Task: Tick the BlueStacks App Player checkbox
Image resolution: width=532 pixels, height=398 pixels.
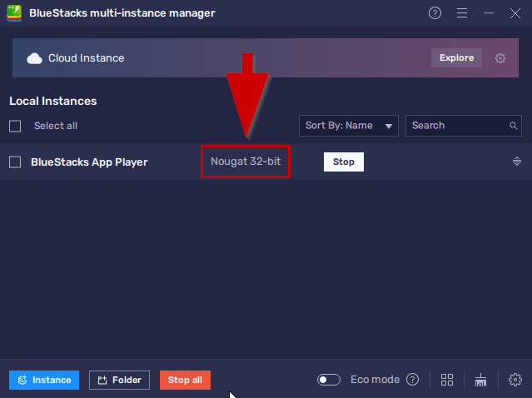Action: click(x=15, y=162)
